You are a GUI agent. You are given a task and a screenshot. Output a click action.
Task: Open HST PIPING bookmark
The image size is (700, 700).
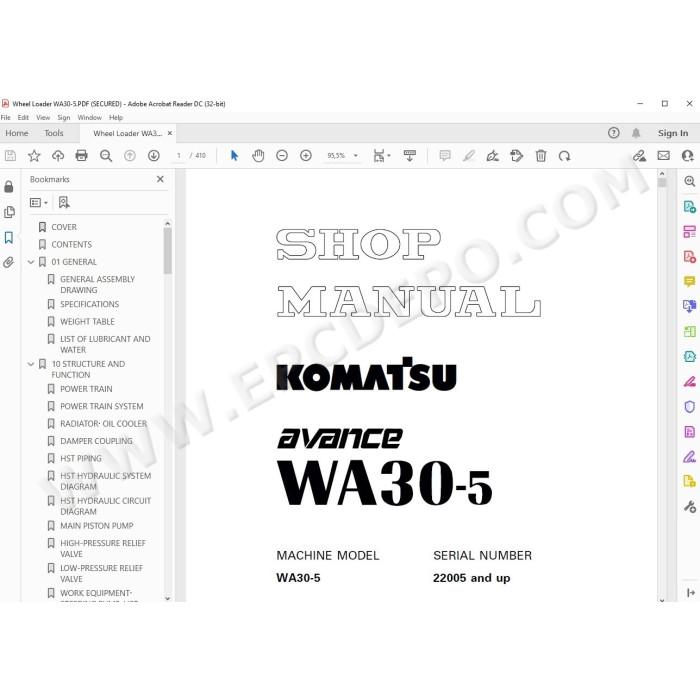(x=81, y=459)
